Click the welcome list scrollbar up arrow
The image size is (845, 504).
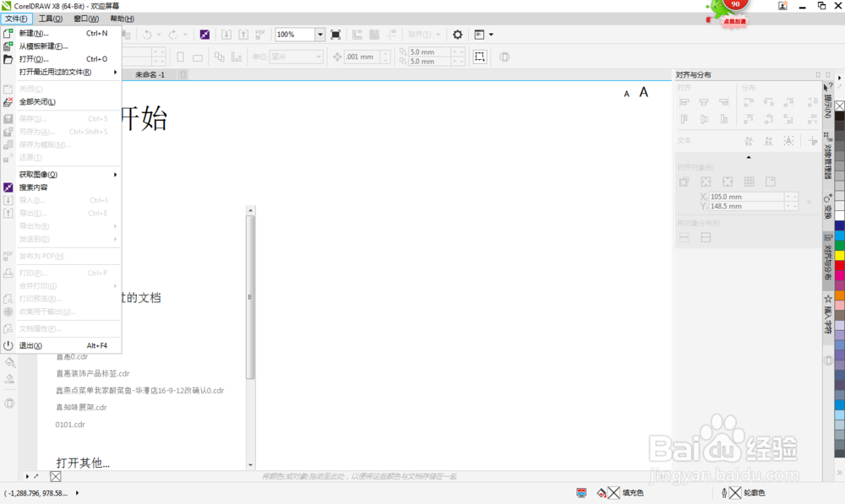[251, 210]
